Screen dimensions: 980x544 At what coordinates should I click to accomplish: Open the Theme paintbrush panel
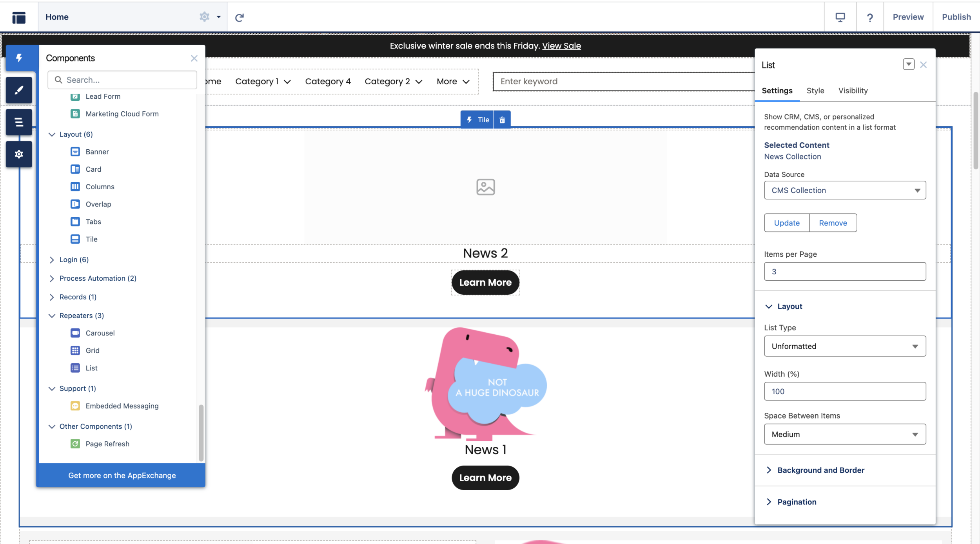(x=19, y=90)
